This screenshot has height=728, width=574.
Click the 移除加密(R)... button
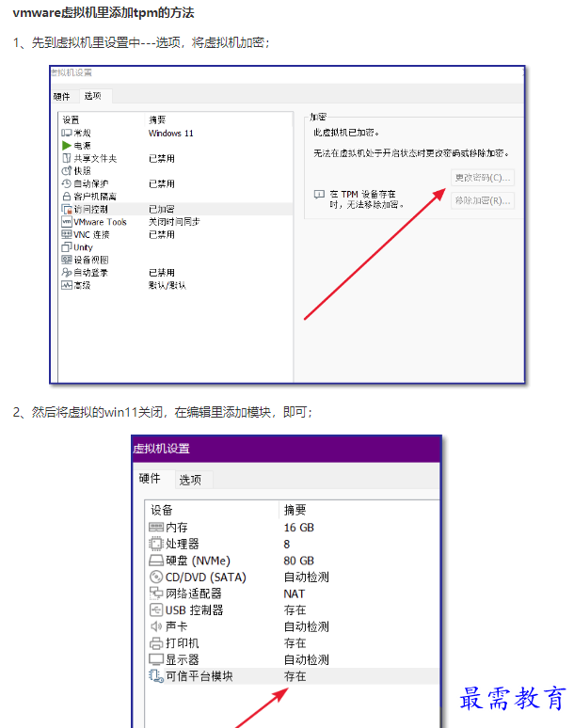[482, 200]
